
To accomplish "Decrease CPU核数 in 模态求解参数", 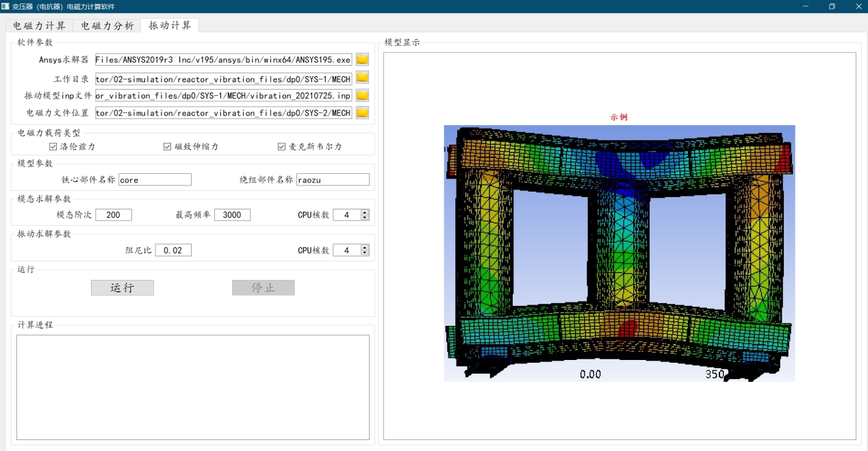I will tap(365, 218).
